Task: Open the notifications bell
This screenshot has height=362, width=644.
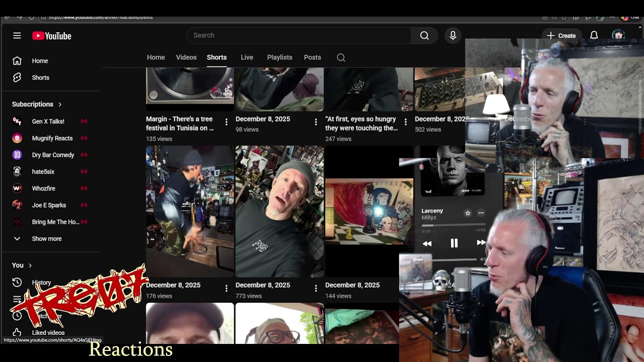Action: click(594, 35)
